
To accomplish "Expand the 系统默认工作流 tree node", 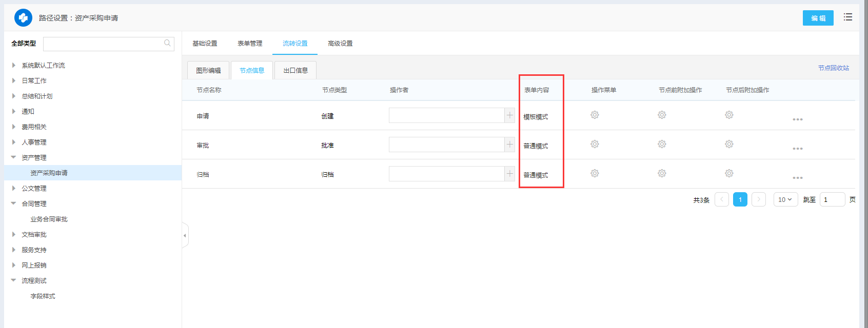I will coord(14,66).
